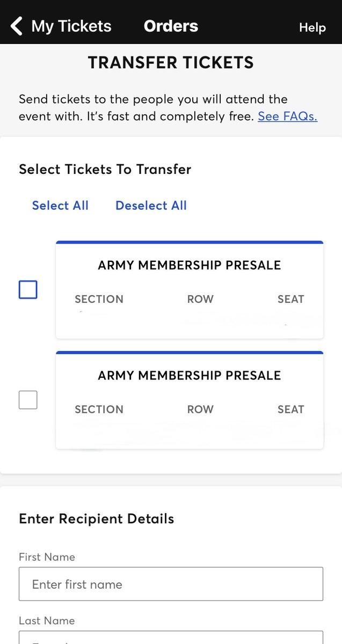This screenshot has width=342, height=644.
Task: Open the Orders tab
Action: click(x=171, y=26)
